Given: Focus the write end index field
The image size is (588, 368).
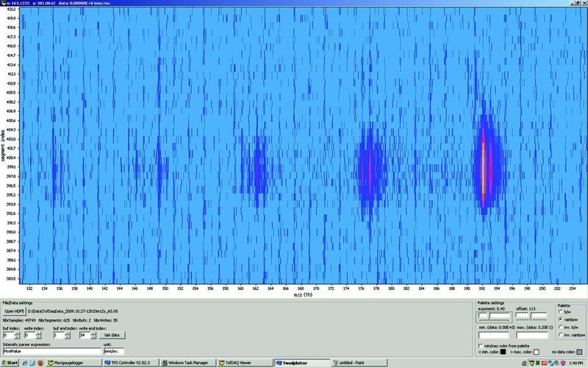Looking at the screenshot, I should [85, 336].
